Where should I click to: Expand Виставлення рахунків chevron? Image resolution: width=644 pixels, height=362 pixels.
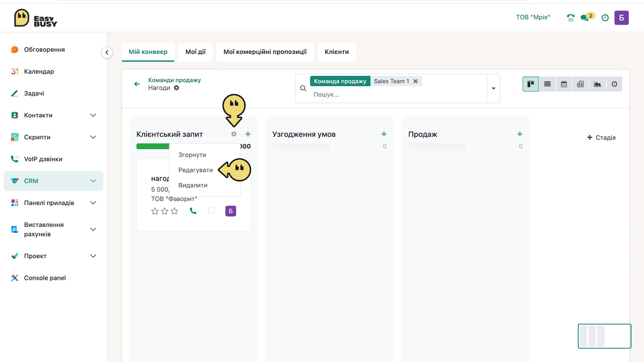click(93, 229)
